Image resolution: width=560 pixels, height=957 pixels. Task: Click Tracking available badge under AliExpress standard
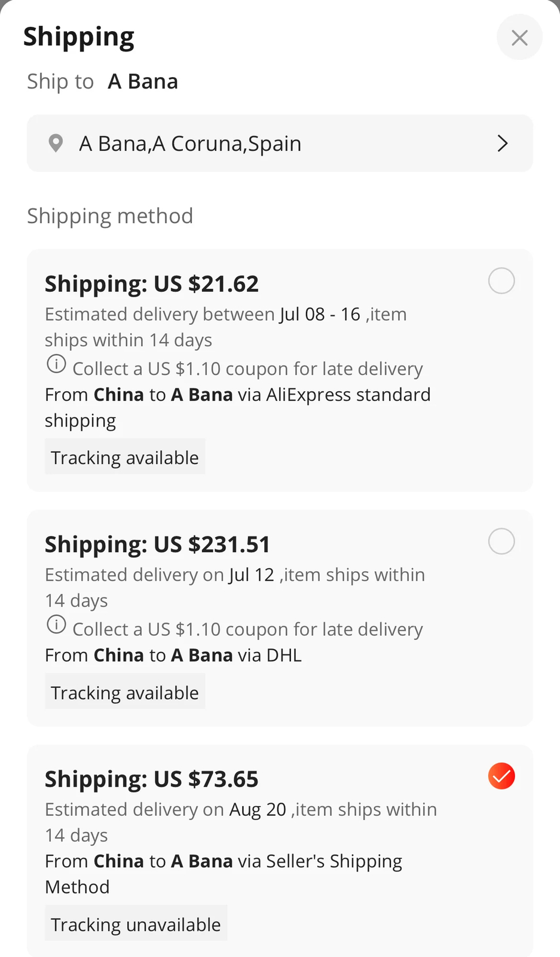(x=125, y=457)
